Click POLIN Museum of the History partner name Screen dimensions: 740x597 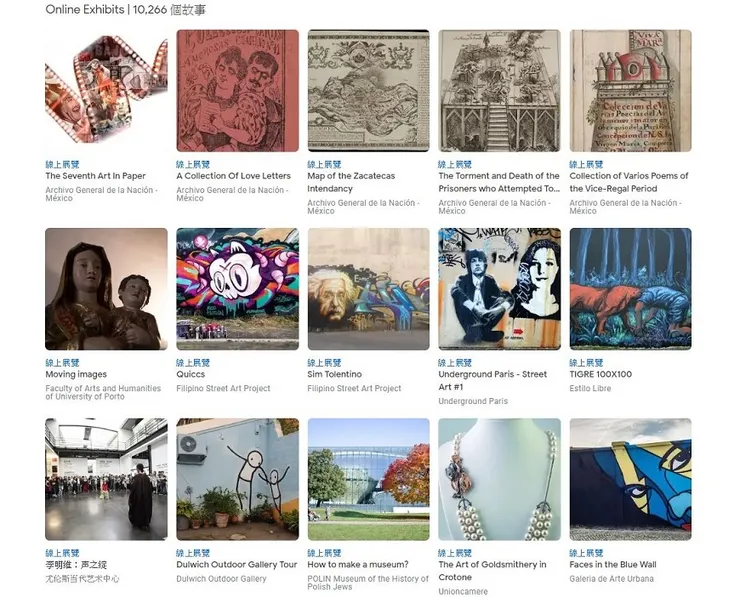click(368, 582)
